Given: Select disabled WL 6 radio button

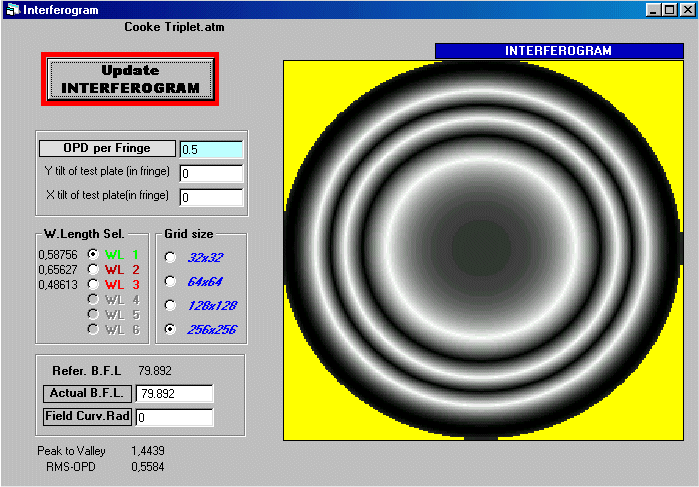Looking at the screenshot, I should [x=93, y=330].
